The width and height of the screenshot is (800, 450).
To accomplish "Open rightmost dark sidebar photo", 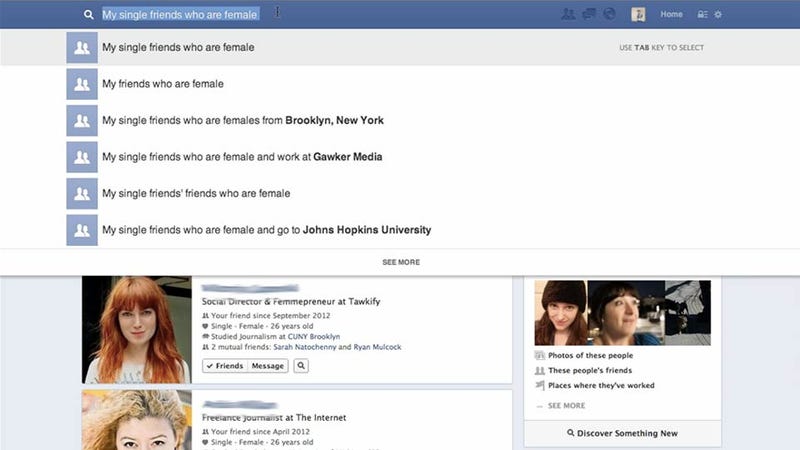I will pos(688,313).
